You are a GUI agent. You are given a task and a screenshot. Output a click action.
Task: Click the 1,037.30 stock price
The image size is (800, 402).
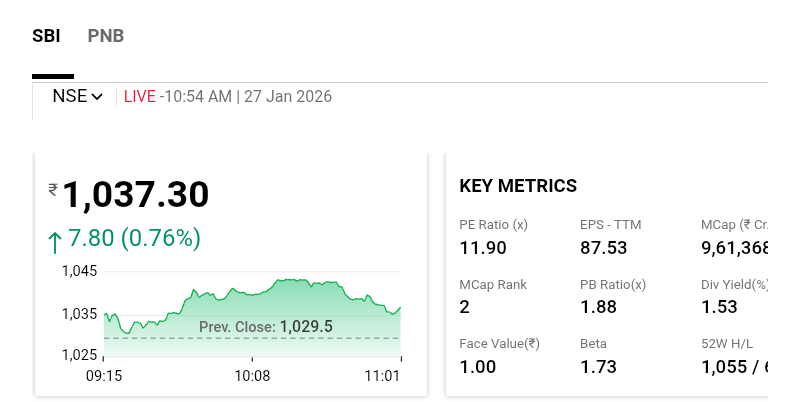[x=138, y=194]
